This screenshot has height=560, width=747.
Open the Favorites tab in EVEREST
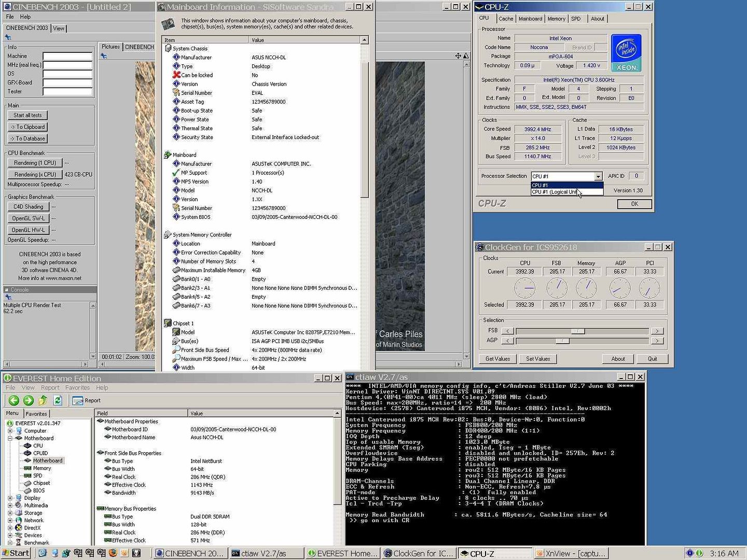(36, 414)
